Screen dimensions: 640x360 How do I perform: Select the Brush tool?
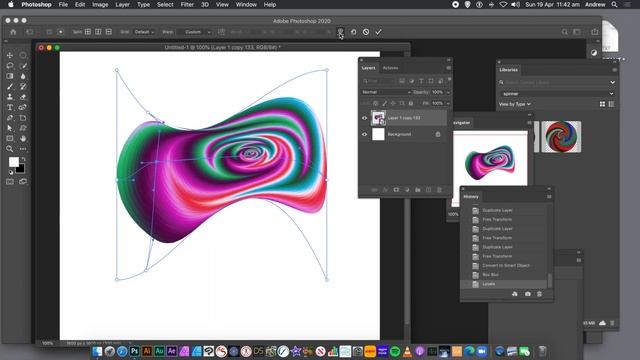coord(10,87)
